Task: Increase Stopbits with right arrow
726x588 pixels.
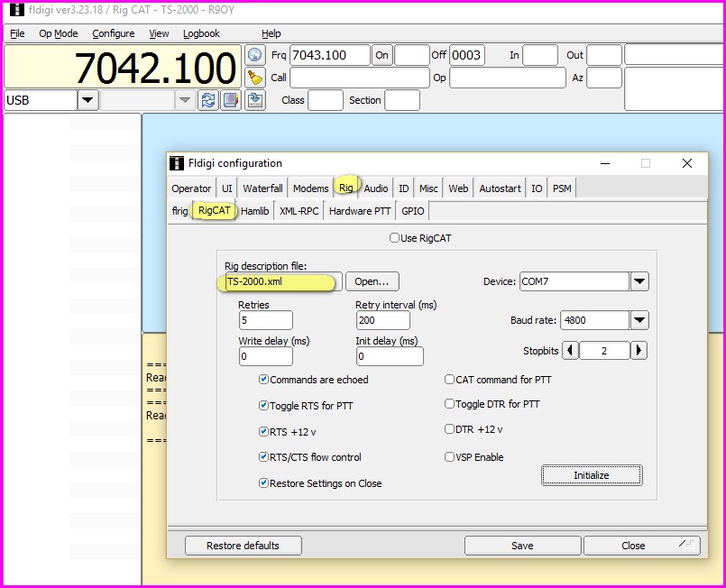Action: [x=639, y=351]
